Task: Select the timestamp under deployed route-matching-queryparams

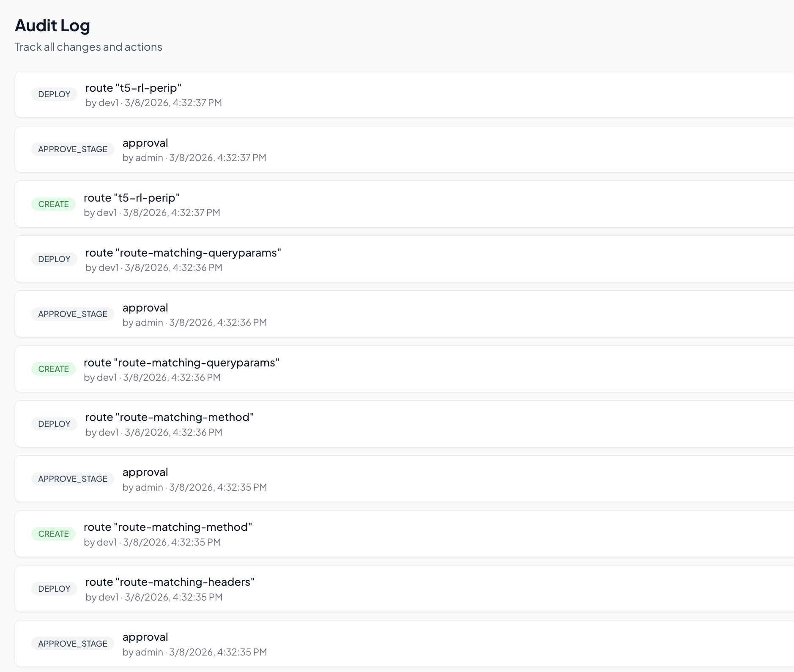Action: tap(153, 268)
